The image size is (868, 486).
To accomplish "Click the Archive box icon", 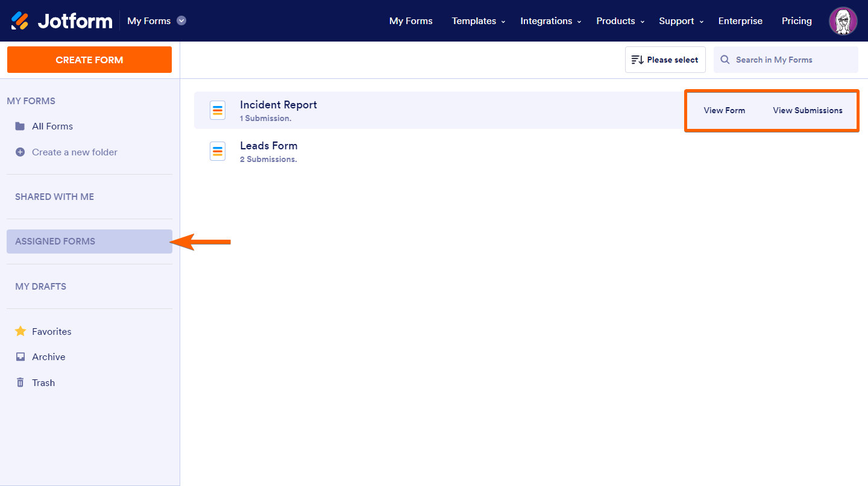I will (20, 357).
